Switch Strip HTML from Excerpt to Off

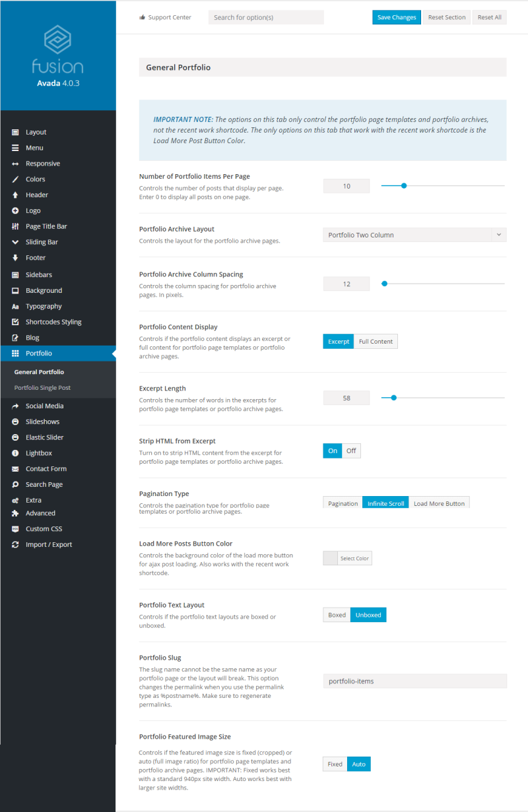pyautogui.click(x=351, y=451)
